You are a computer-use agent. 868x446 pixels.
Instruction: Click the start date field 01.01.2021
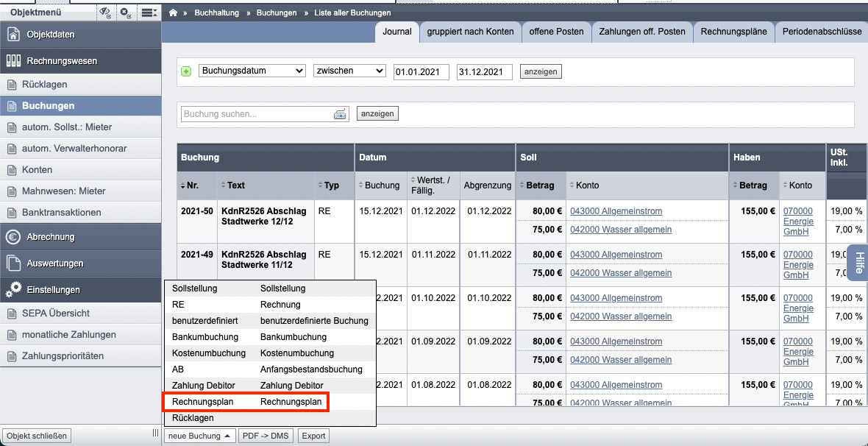click(x=421, y=71)
